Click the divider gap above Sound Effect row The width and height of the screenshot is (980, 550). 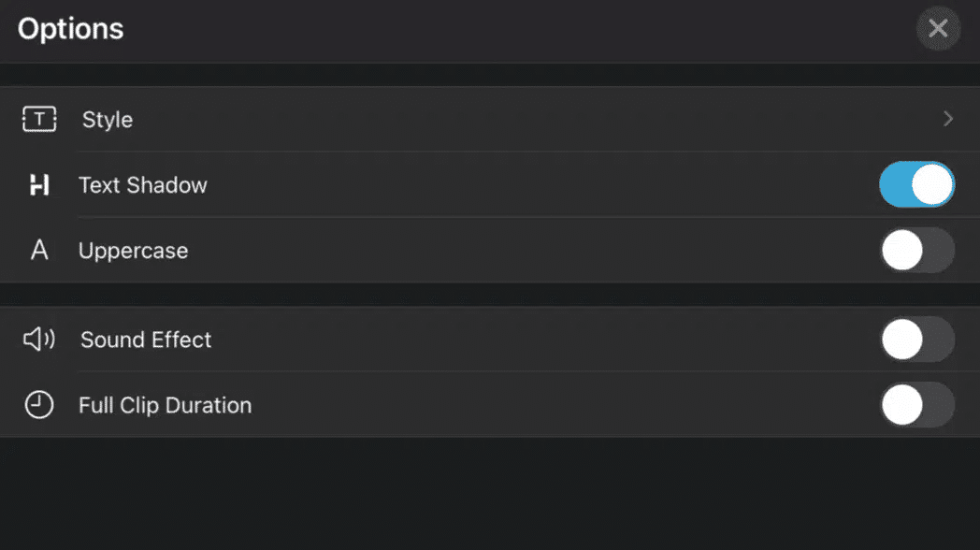[490, 295]
